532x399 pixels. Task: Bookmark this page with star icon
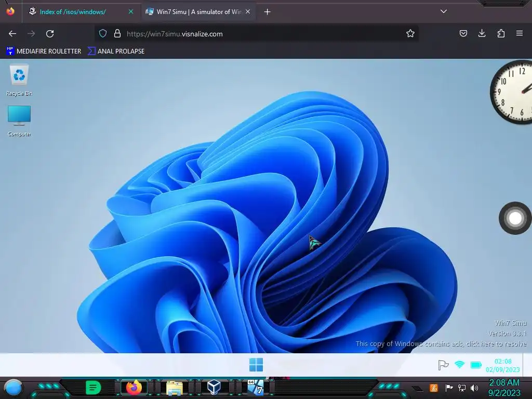(410, 33)
